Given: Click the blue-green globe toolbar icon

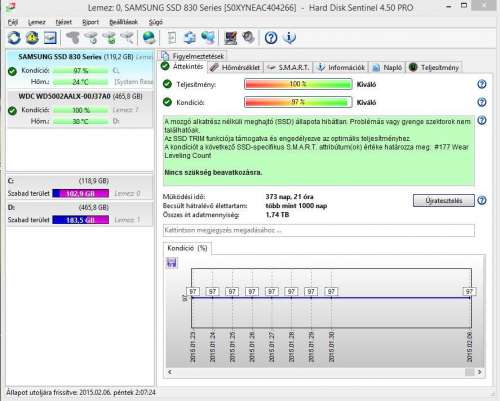Looking at the screenshot, I should tap(149, 38).
